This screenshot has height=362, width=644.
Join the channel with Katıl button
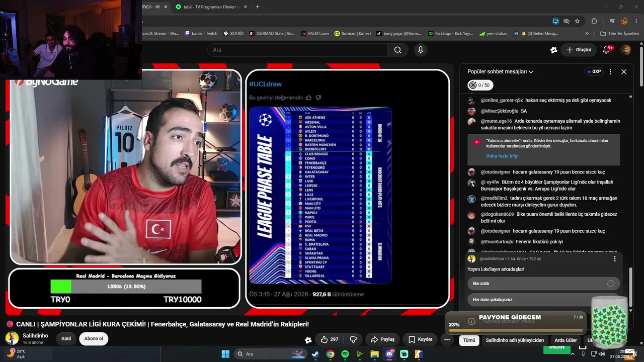pos(66,338)
